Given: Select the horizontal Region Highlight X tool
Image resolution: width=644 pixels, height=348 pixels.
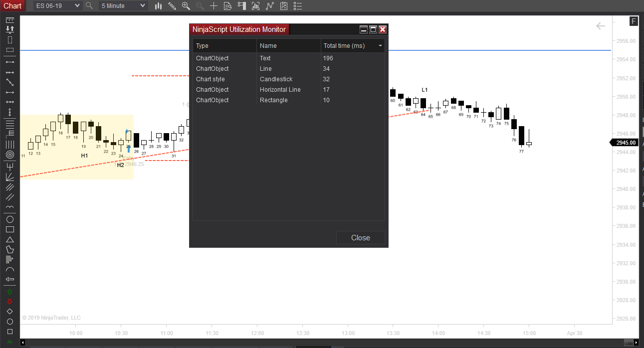Looking at the screenshot, I should 9,50.
